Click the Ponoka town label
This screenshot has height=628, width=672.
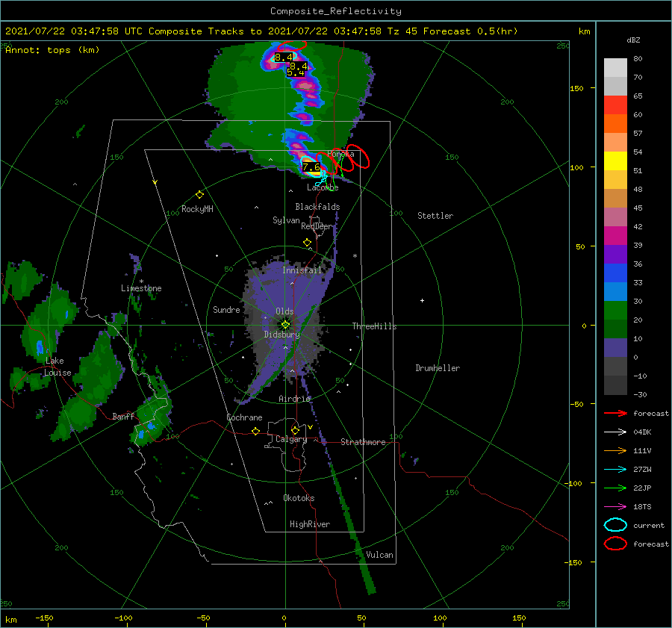click(x=340, y=154)
